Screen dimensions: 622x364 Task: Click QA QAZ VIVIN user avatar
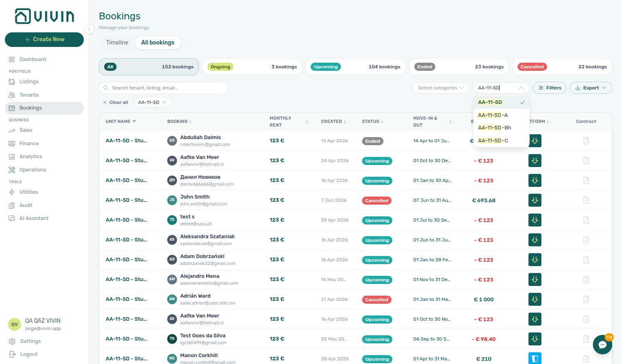15,324
